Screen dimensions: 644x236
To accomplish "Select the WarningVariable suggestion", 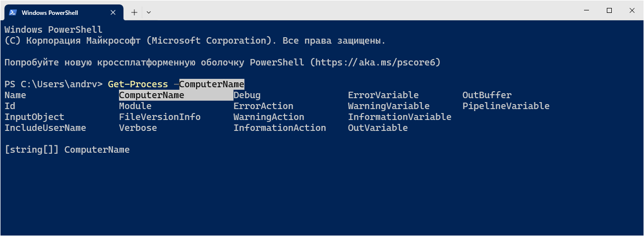I will 389,106.
